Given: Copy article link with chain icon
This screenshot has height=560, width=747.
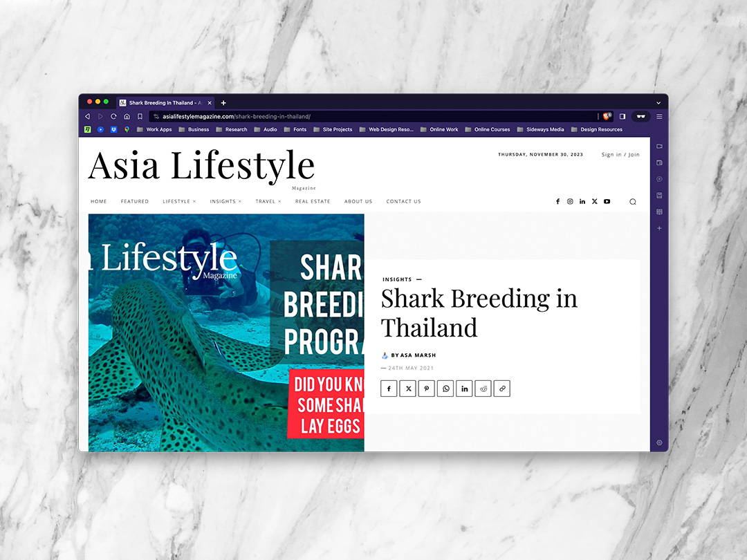Looking at the screenshot, I should pos(502,389).
